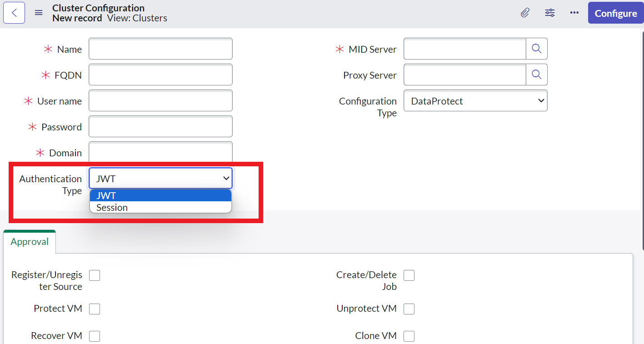Tick the Protect VM checkbox
644x344 pixels.
95,309
